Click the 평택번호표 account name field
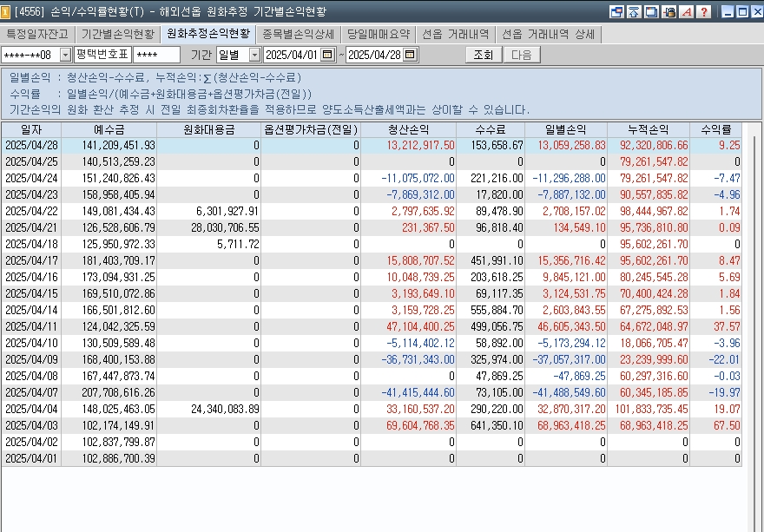 (x=102, y=55)
